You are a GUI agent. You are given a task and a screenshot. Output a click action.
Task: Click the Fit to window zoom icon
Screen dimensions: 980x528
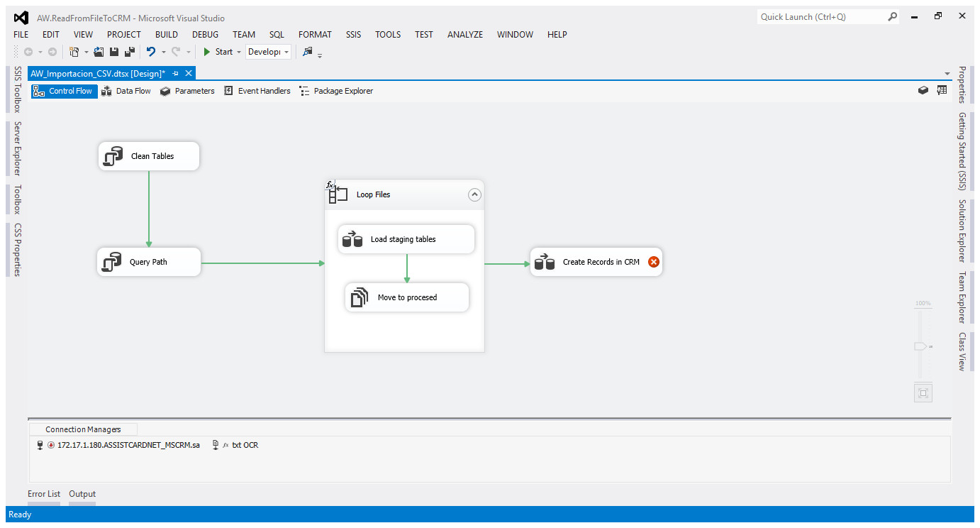pos(923,392)
